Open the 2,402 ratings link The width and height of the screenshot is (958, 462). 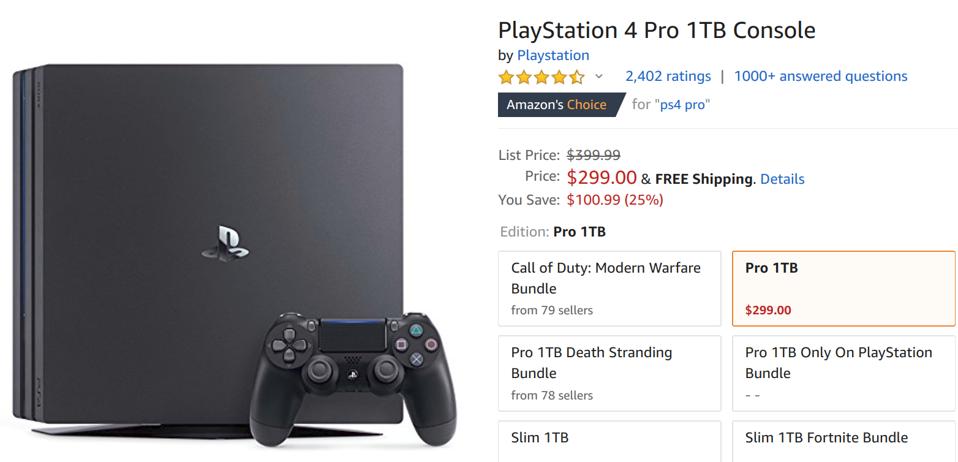click(x=668, y=76)
